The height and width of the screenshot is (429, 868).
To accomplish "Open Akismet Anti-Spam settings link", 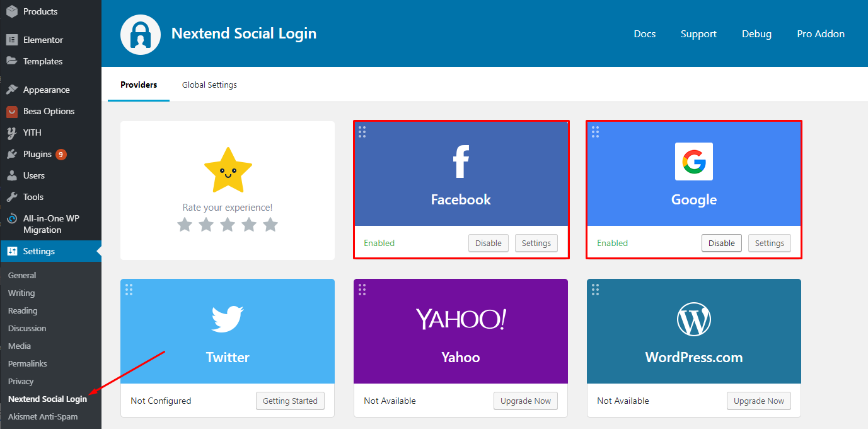I will (x=43, y=416).
